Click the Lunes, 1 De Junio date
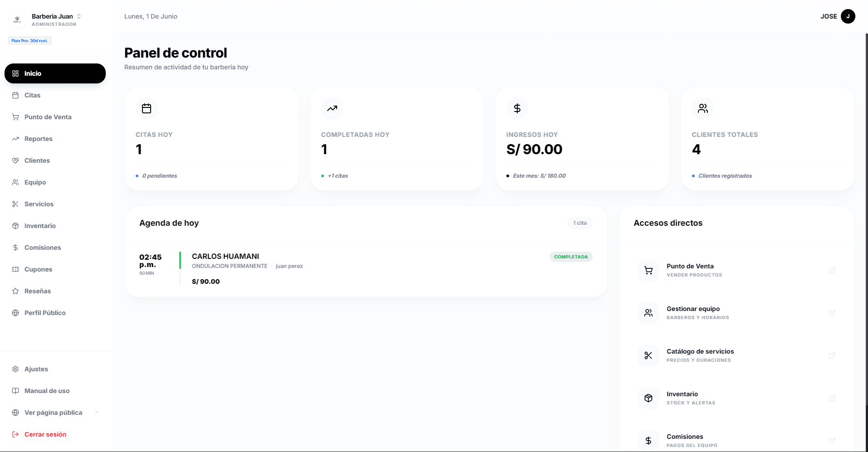 151,16
